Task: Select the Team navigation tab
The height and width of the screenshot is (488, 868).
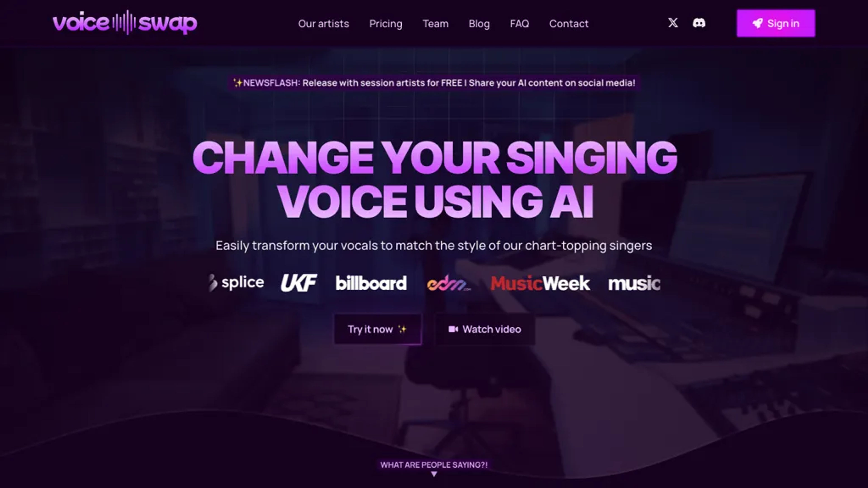Action: (435, 23)
